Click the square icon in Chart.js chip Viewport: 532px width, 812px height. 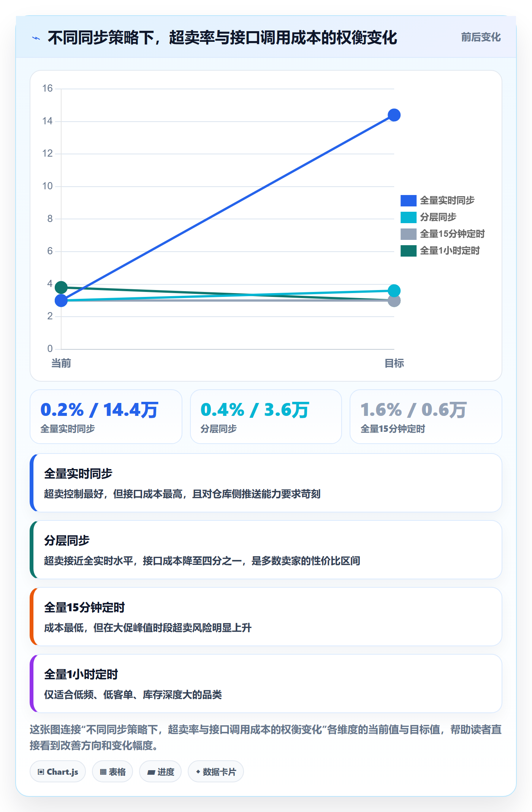point(41,772)
